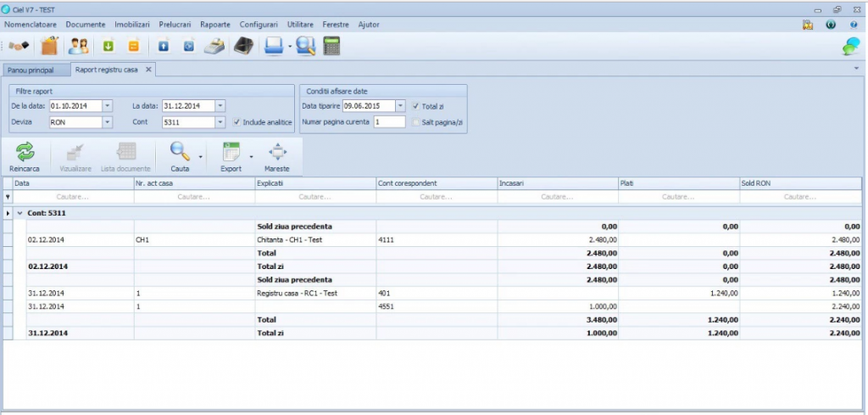Image resolution: width=868 pixels, height=415 pixels.
Task: Open the La data date picker
Action: click(x=220, y=105)
